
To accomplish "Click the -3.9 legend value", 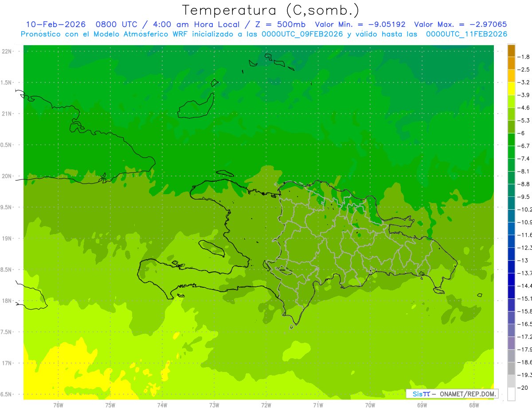I will [x=524, y=95].
